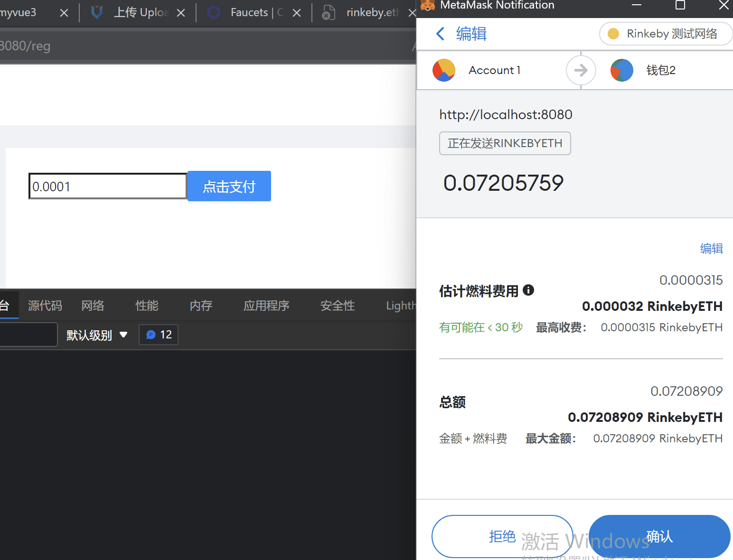Switch to the Faucets browser tab
The height and width of the screenshot is (560, 733).
pos(254,12)
